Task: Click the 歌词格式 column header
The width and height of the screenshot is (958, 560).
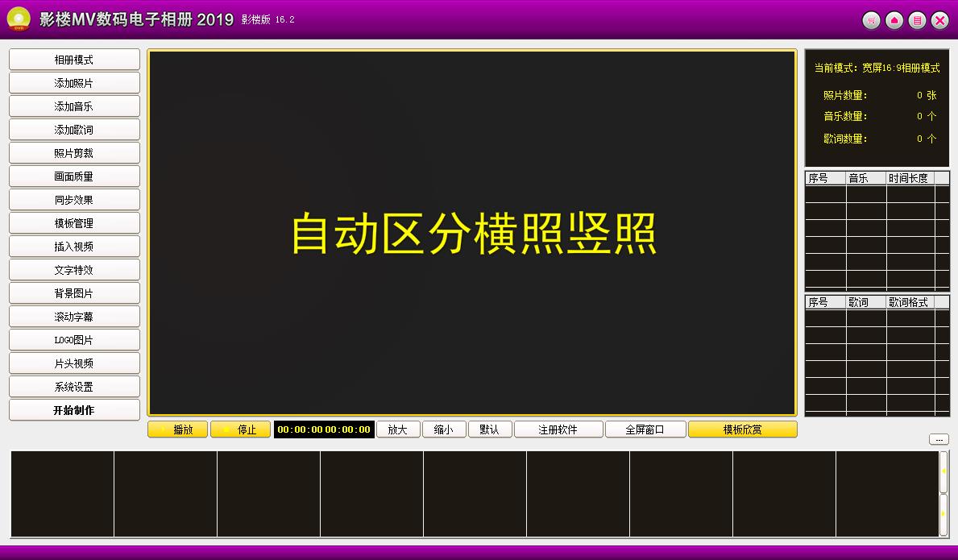Action: click(910, 302)
